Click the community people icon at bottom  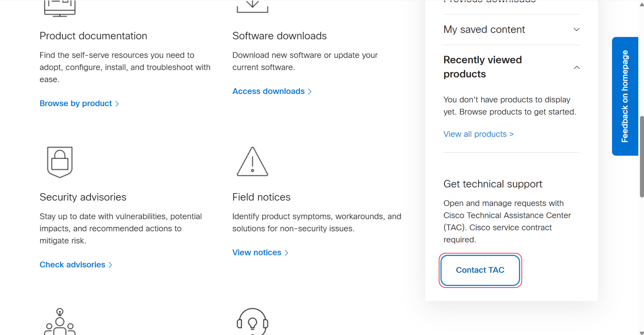coord(60,321)
